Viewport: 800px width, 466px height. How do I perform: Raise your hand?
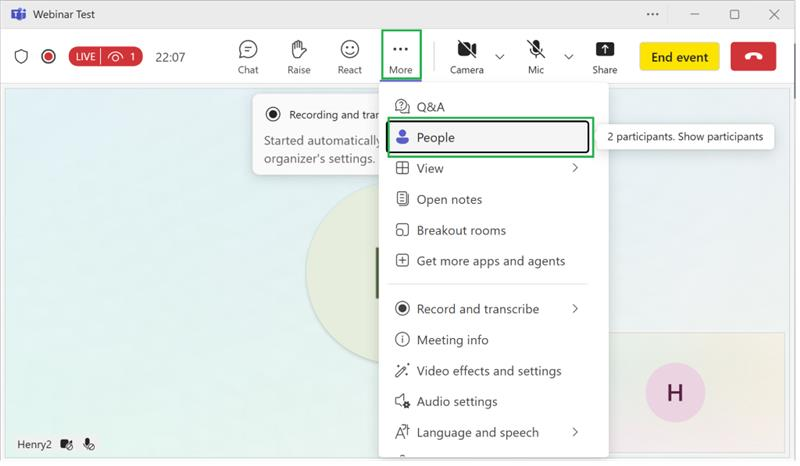point(298,57)
